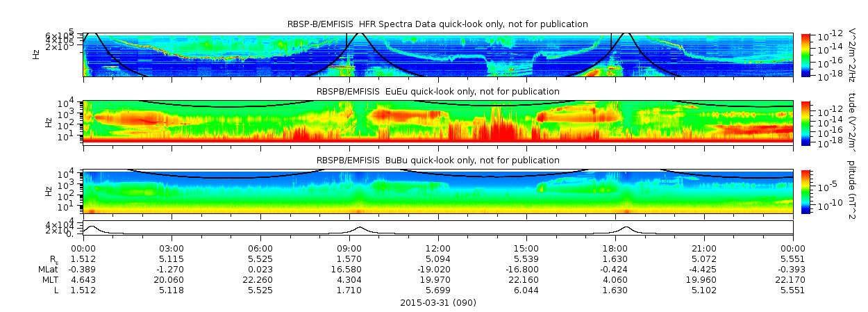868x312 pixels.
Task: Click the R value '5.115'
Action: [x=172, y=259]
